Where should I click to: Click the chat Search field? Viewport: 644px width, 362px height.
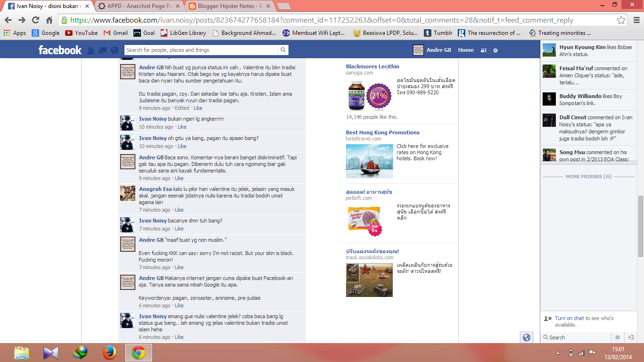pyautogui.click(x=577, y=337)
